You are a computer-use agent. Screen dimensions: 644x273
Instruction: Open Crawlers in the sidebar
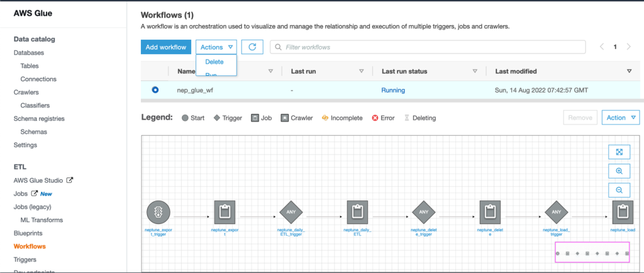(26, 92)
